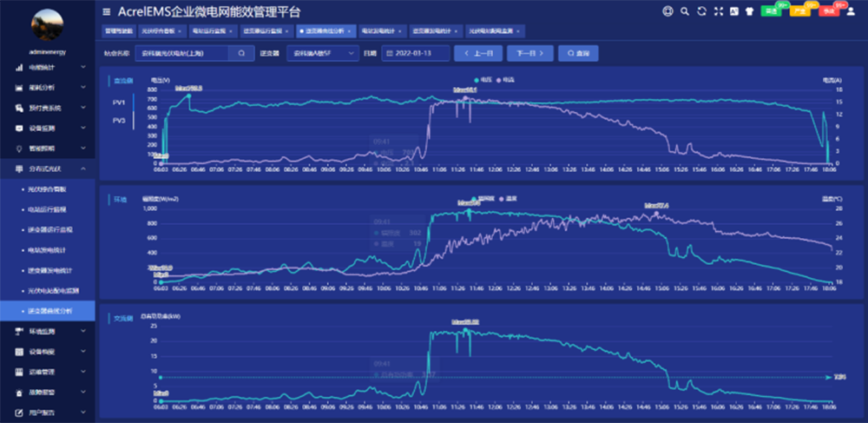The height and width of the screenshot is (423, 868).
Task: Toggle the teal 电压 voltage legend series
Action: pos(478,79)
